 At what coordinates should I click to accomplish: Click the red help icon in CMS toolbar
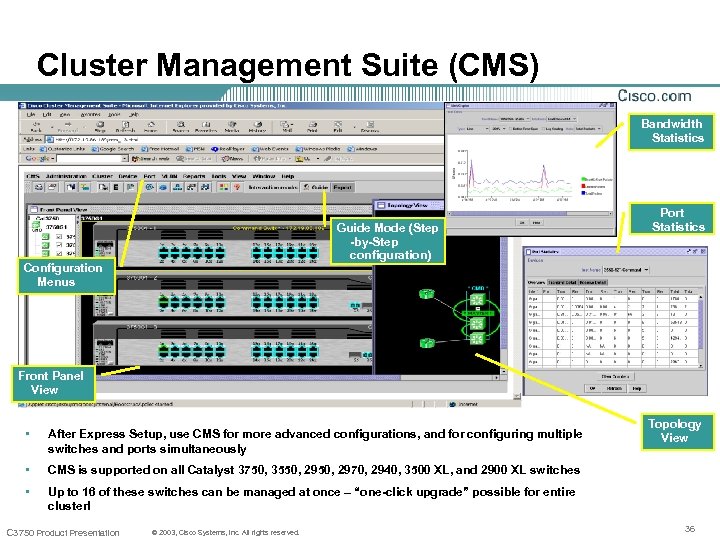pyautogui.click(x=237, y=187)
